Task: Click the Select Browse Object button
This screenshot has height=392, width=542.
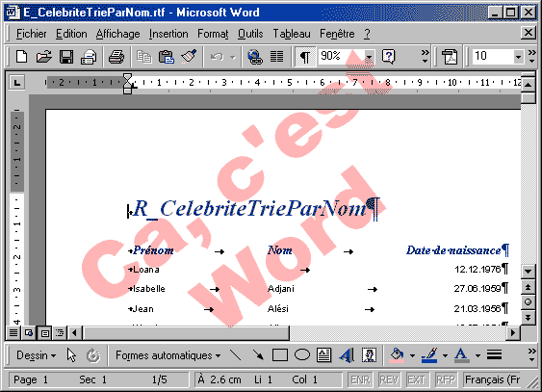Action: [x=529, y=302]
